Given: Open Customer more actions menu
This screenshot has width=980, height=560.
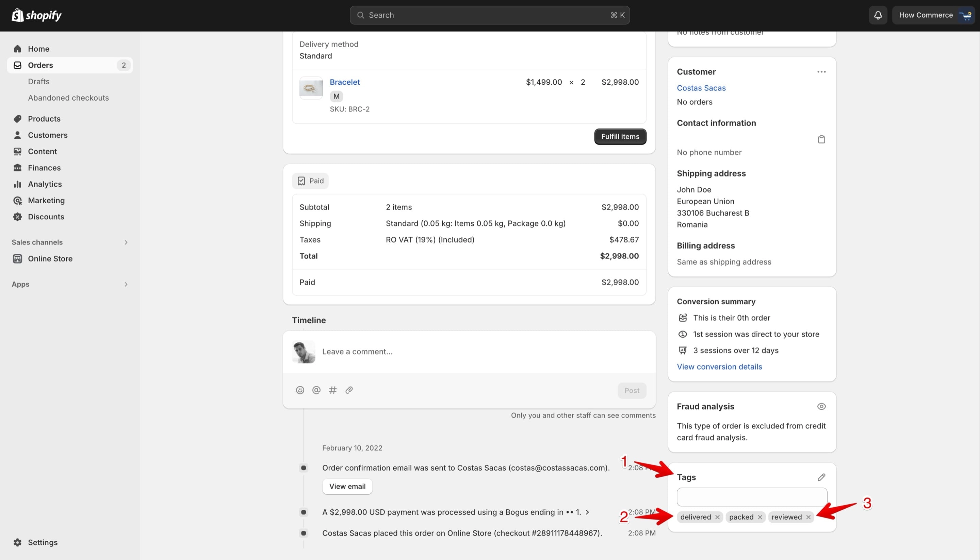Looking at the screenshot, I should 821,72.
